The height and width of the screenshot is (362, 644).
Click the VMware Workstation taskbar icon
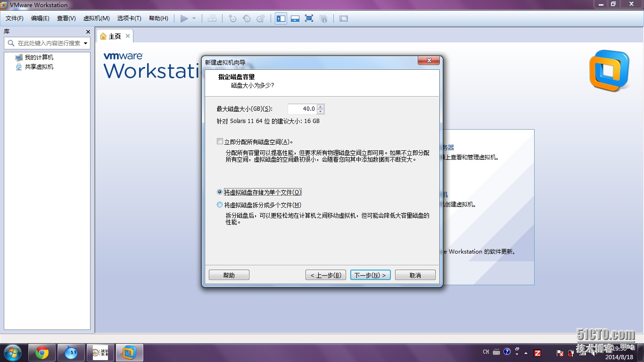(130, 353)
